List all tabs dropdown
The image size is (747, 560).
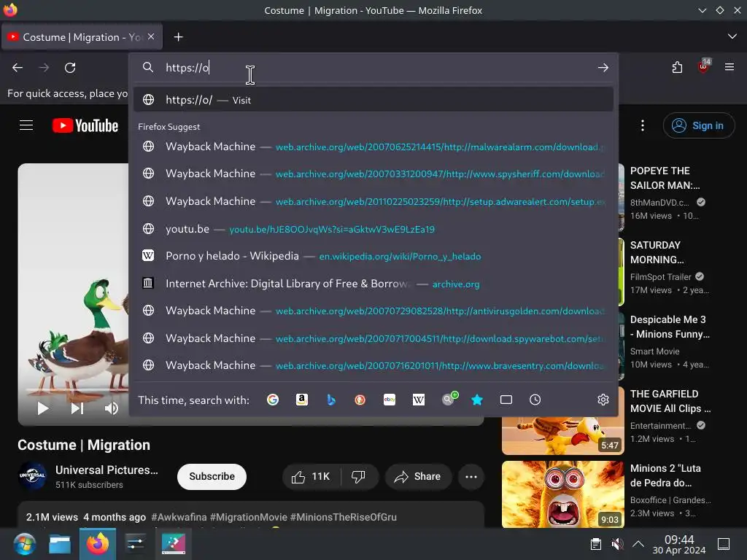(x=732, y=36)
